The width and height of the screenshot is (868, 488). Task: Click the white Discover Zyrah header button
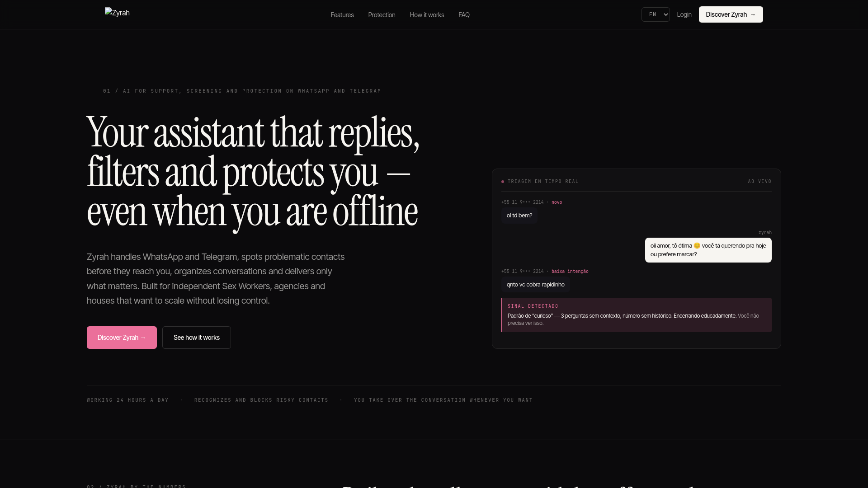[731, 14]
